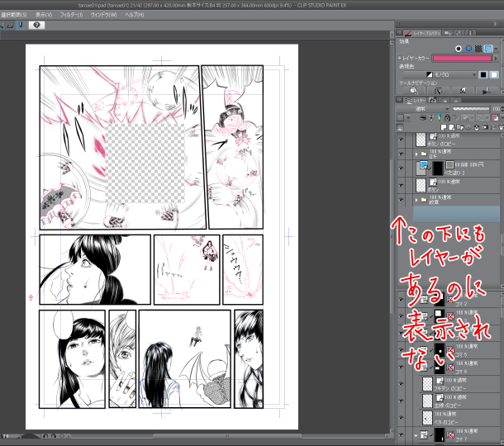Hide the ロキ folder layer
The width and height of the screenshot is (504, 446).
pyautogui.click(x=401, y=154)
